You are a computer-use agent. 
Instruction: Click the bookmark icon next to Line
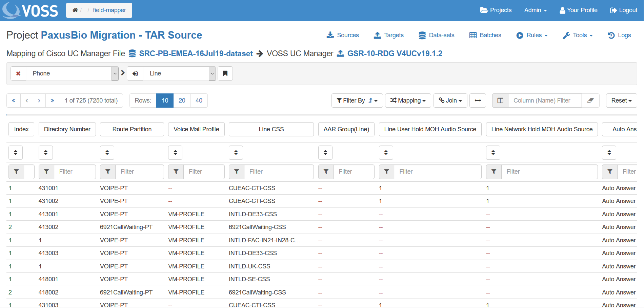point(225,73)
